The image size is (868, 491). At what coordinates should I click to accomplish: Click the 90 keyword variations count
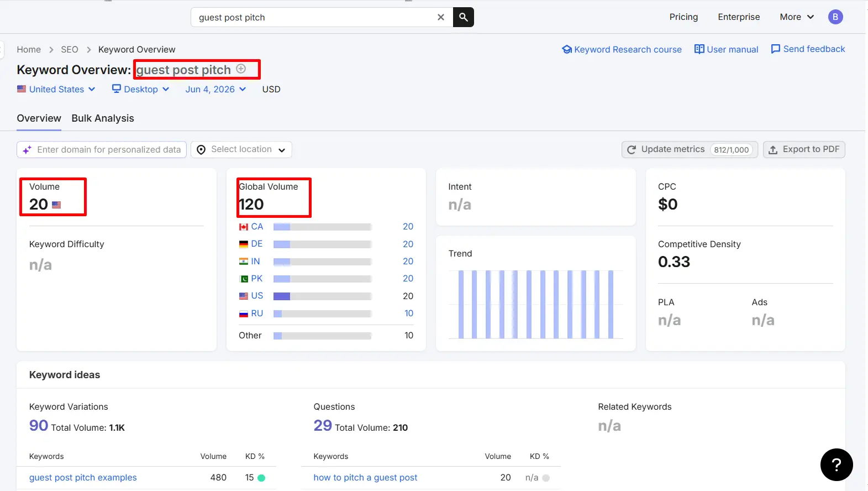pyautogui.click(x=39, y=425)
